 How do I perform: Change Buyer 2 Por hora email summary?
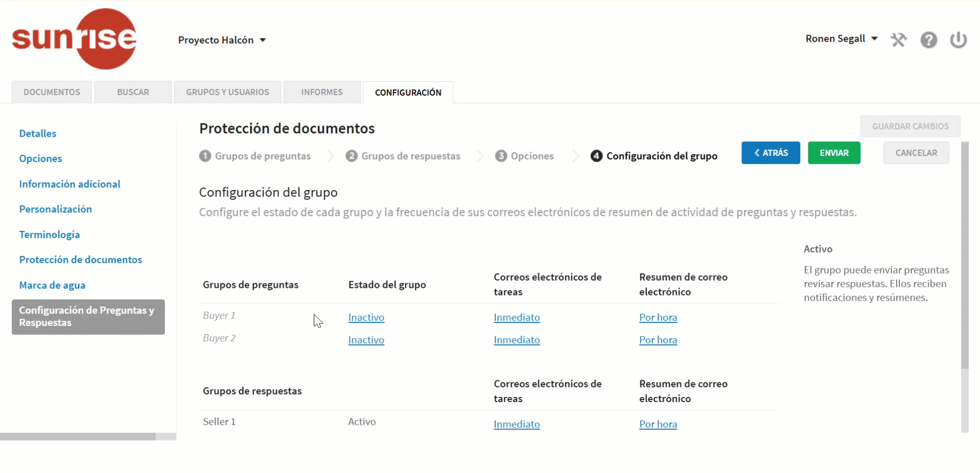[658, 340]
